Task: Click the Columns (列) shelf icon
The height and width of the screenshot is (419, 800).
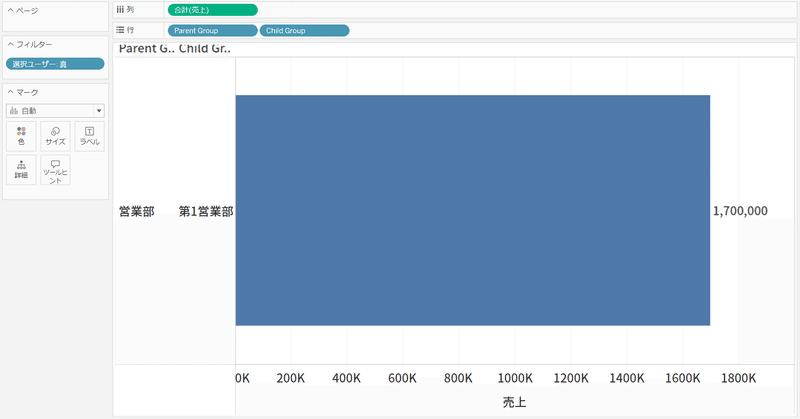Action: coord(120,10)
